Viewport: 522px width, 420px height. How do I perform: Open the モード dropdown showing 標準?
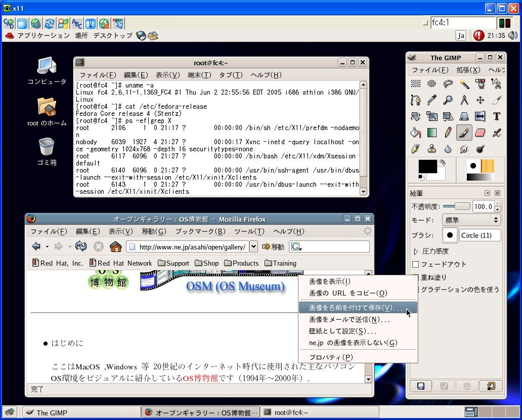click(471, 220)
